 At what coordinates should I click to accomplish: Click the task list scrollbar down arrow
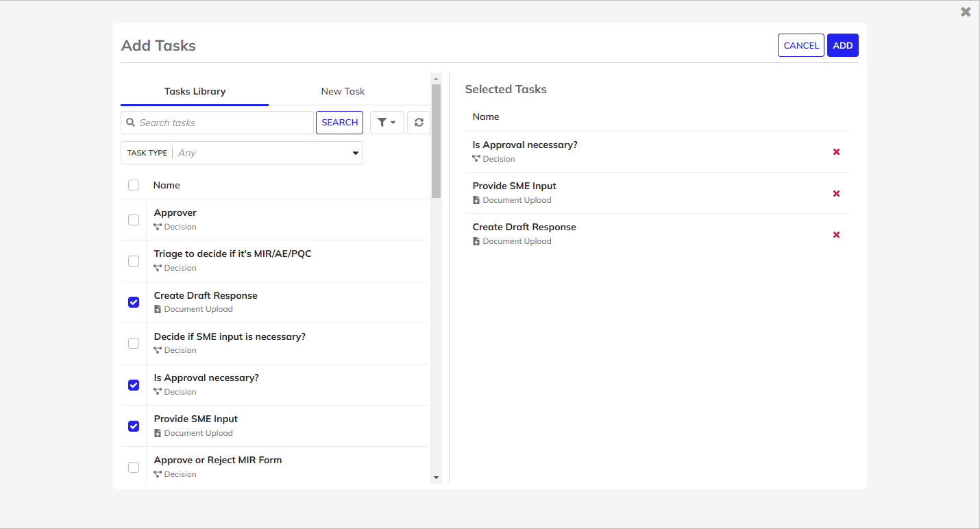click(436, 478)
